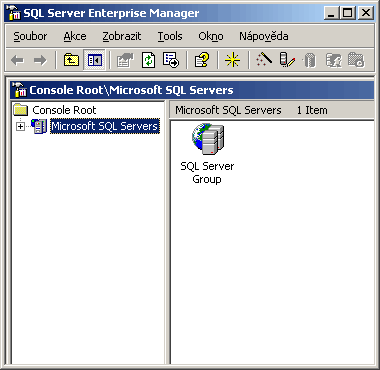Click the grayed New Database cylinder icon
This screenshot has width=380, height=370.
(x=310, y=61)
